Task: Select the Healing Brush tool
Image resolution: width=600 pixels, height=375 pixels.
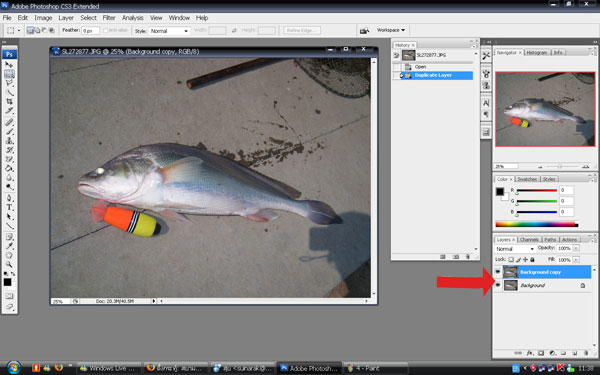Action: tap(9, 122)
